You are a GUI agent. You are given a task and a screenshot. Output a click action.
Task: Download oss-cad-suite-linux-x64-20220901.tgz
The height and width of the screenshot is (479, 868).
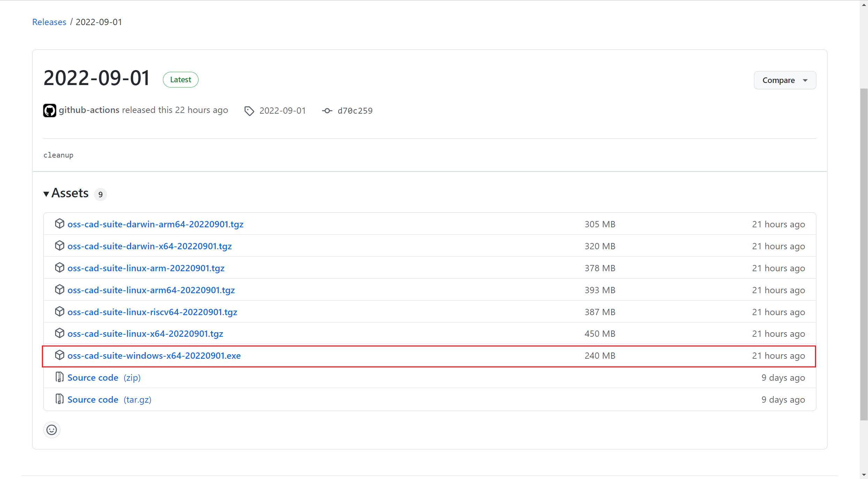click(145, 334)
